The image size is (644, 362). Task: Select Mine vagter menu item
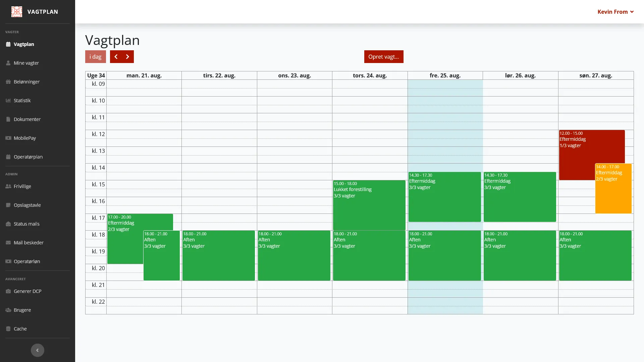click(x=38, y=63)
